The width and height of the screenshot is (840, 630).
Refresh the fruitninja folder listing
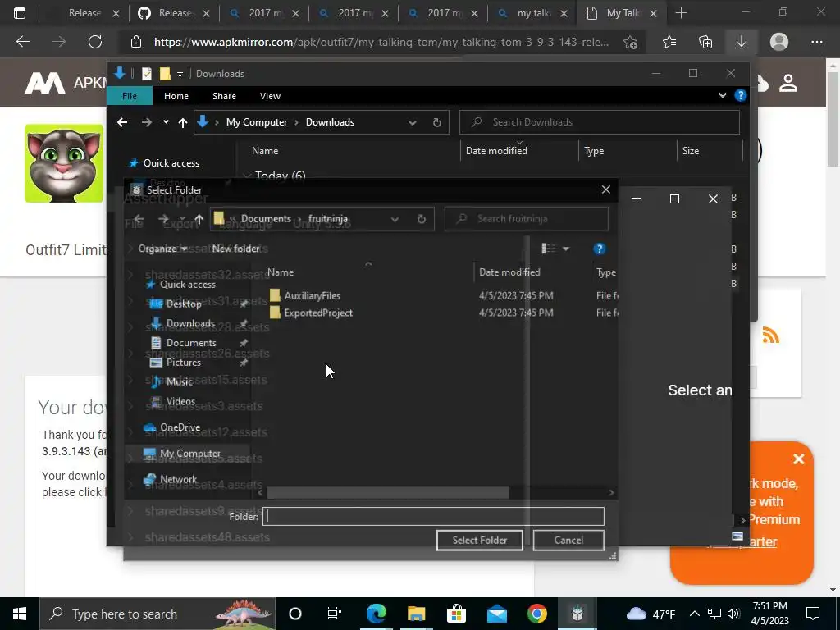(422, 218)
